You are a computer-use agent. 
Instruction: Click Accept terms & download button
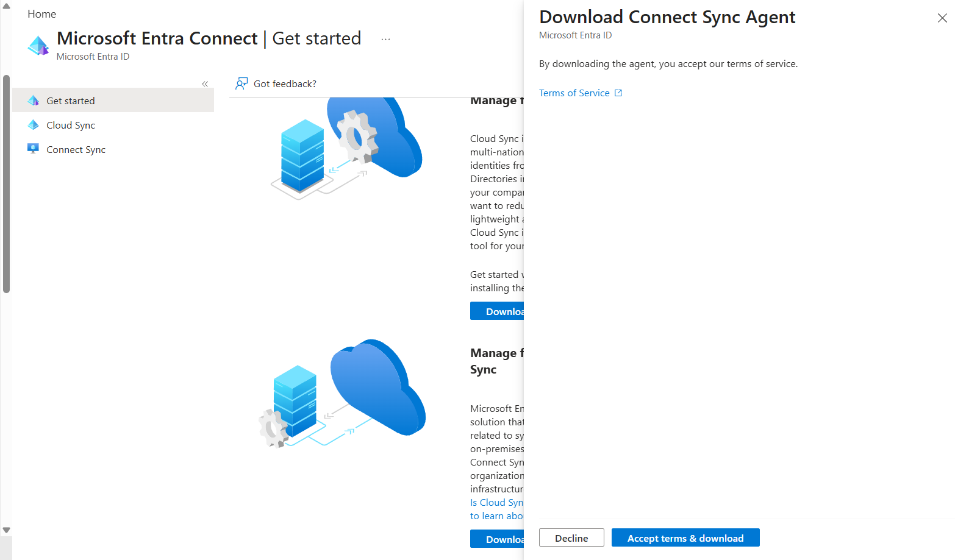(x=685, y=538)
